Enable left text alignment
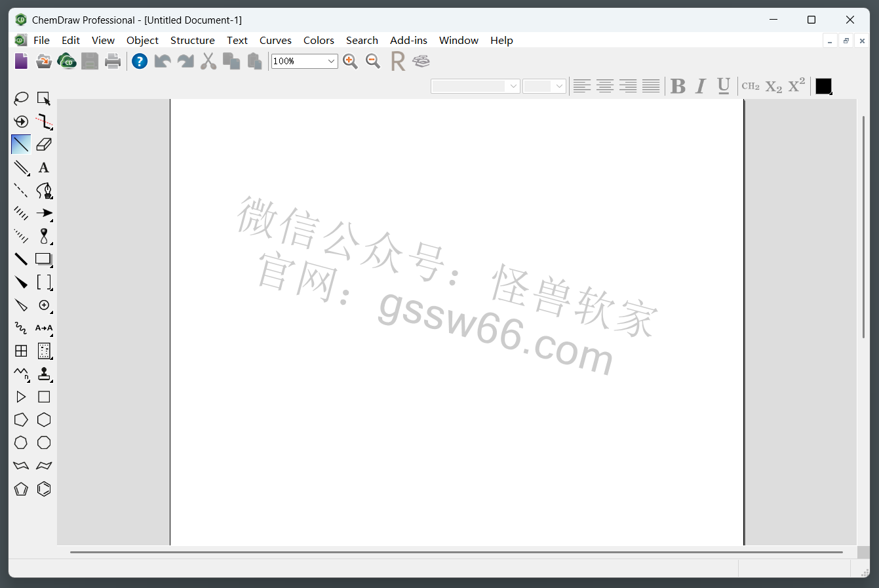The height and width of the screenshot is (588, 879). pos(582,86)
